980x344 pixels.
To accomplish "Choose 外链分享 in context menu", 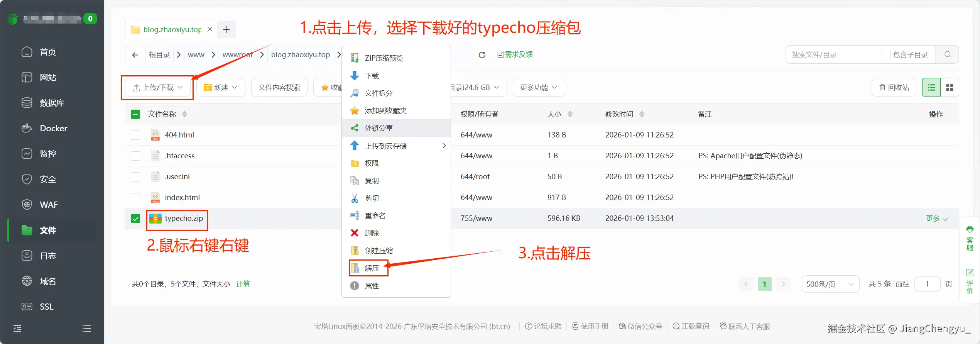I will point(396,128).
